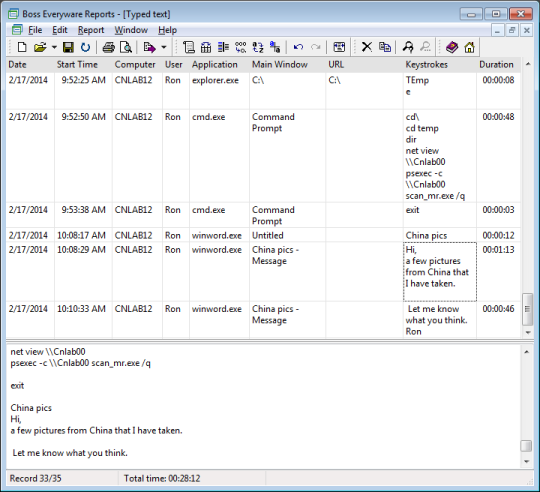Sort by the Start Time column header

pos(83,65)
